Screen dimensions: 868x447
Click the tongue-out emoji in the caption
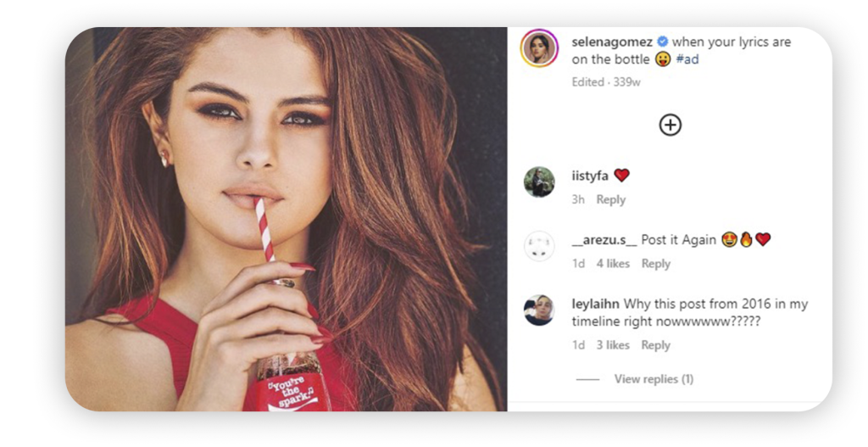[x=663, y=59]
